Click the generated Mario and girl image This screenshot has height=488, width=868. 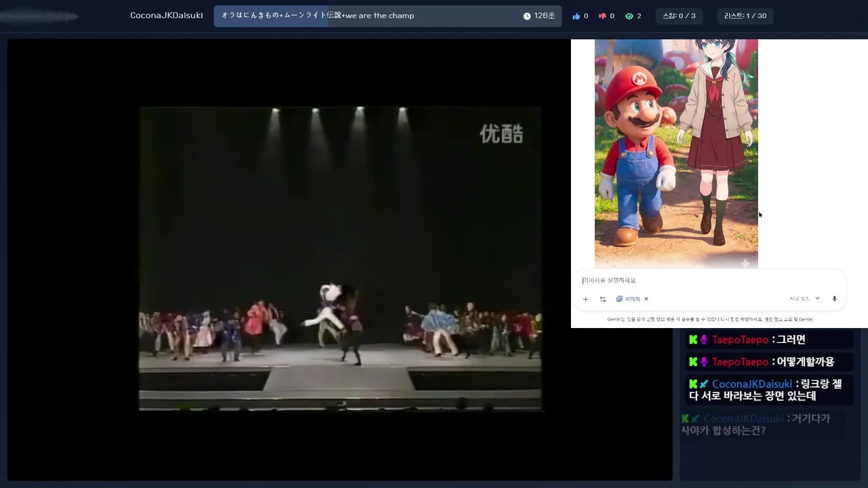coord(676,153)
